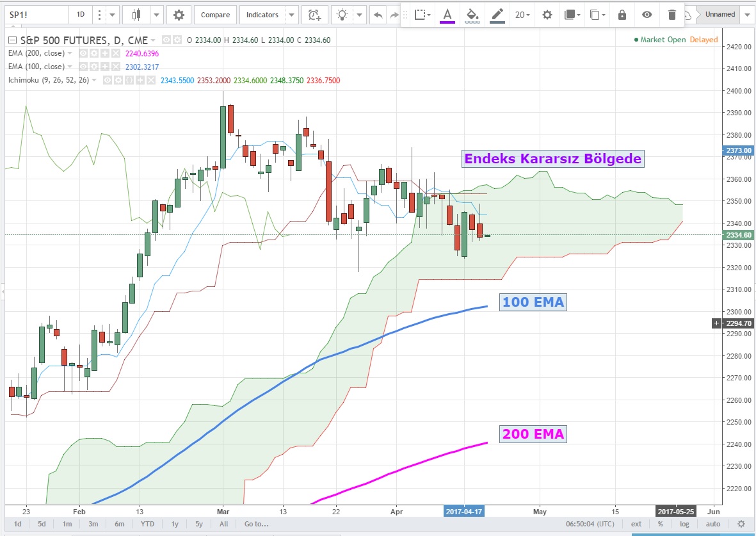Hide the selected drawing using the eye icon

(x=647, y=15)
